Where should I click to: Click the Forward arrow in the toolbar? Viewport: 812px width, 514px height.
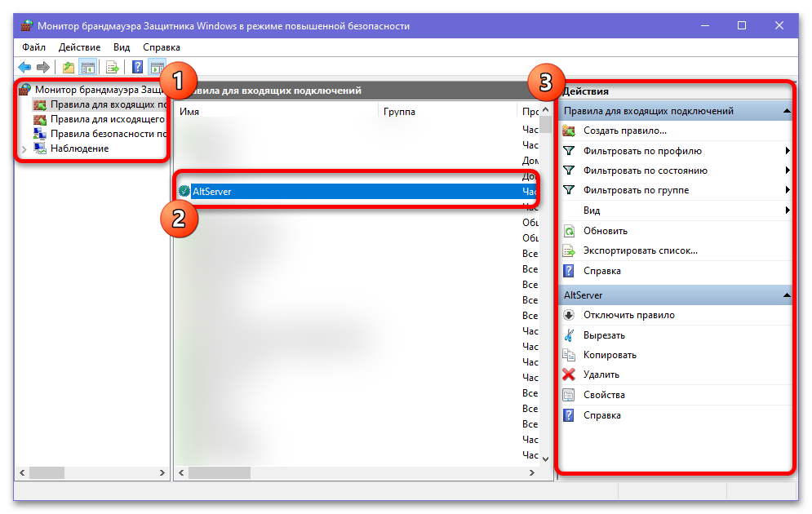tap(43, 67)
